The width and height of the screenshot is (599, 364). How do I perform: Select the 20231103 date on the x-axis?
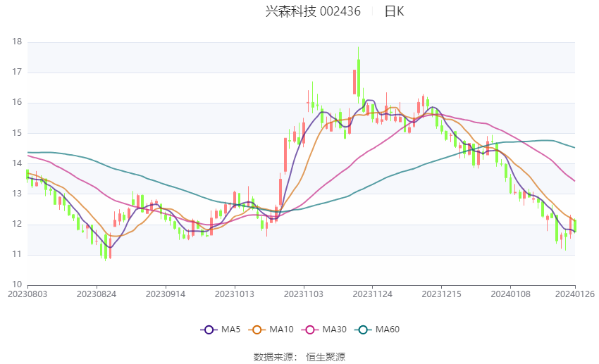[302, 294]
